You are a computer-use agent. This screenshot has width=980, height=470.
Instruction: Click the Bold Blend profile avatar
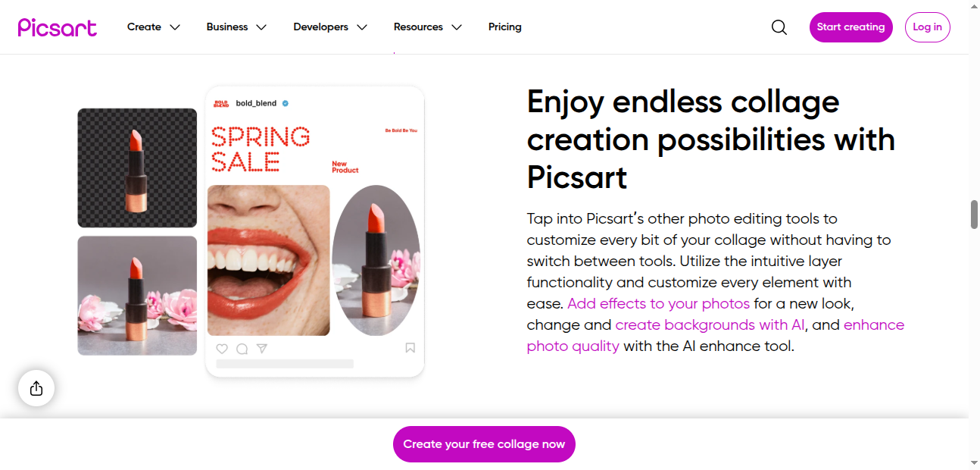[x=221, y=103]
